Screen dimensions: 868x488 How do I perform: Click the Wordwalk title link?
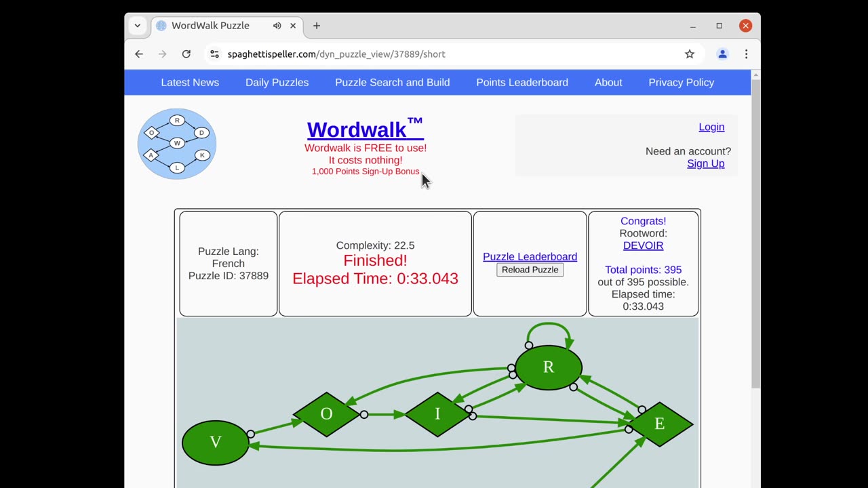tap(365, 129)
